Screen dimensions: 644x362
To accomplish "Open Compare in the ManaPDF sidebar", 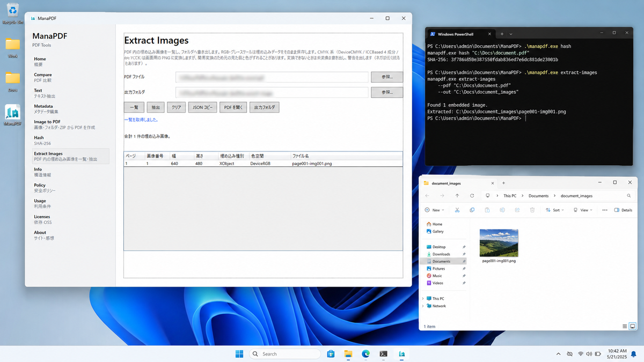I will coord(70,77).
